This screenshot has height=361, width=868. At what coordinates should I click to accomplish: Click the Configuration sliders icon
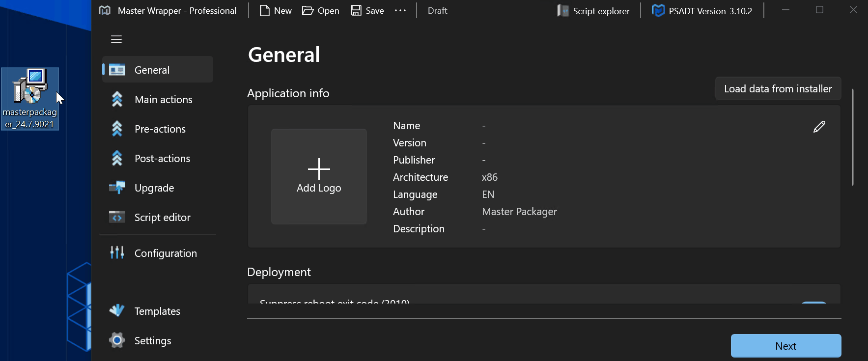pos(117,252)
